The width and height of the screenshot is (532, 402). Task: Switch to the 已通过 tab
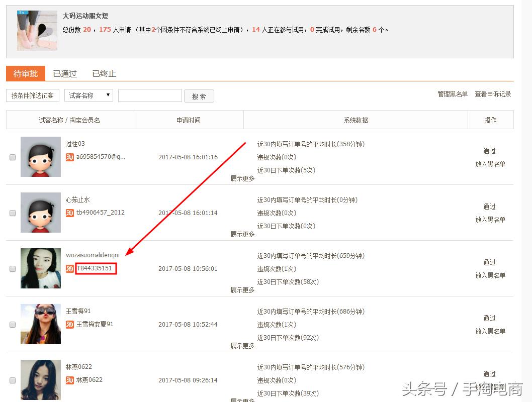(64, 73)
